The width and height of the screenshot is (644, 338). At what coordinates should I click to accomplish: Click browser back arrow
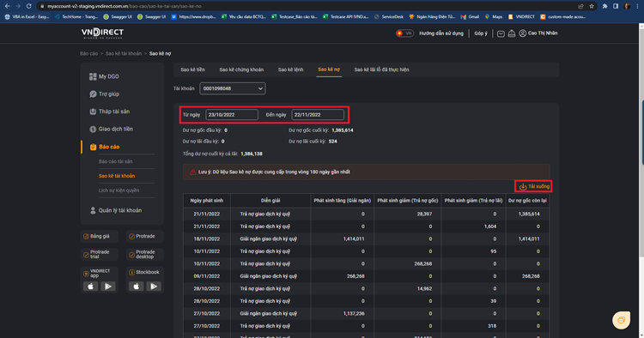[x=7, y=6]
